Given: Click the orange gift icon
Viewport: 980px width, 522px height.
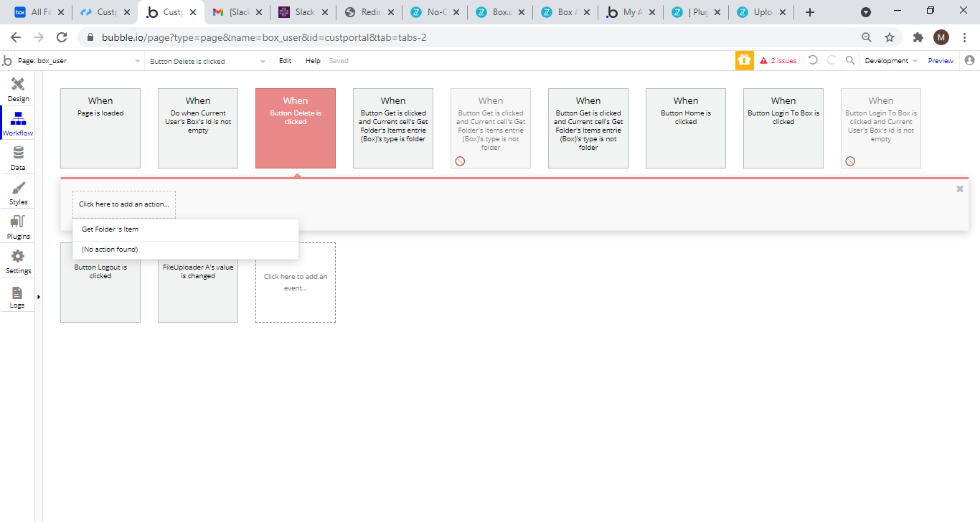Looking at the screenshot, I should (744, 61).
